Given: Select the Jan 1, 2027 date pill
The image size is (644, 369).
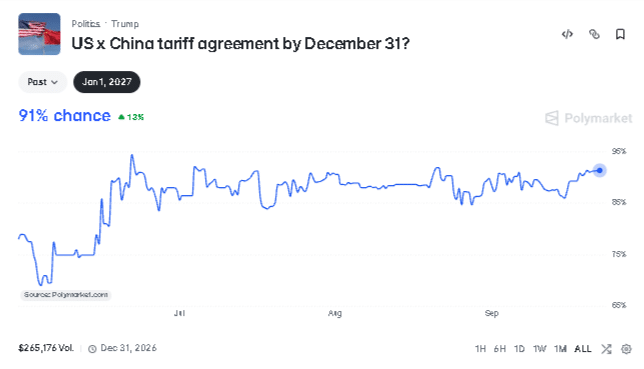Looking at the screenshot, I should point(107,82).
